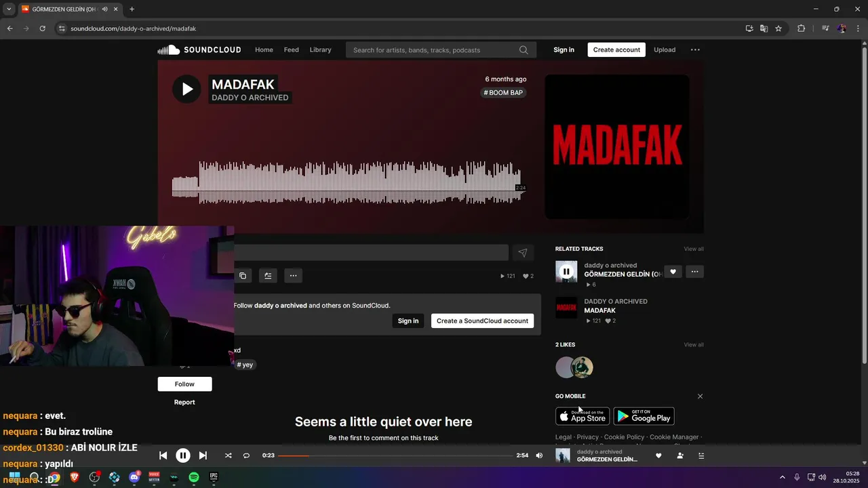Open browser extensions puzzle icon
Viewport: 868px width, 488px height.
(x=801, y=28)
